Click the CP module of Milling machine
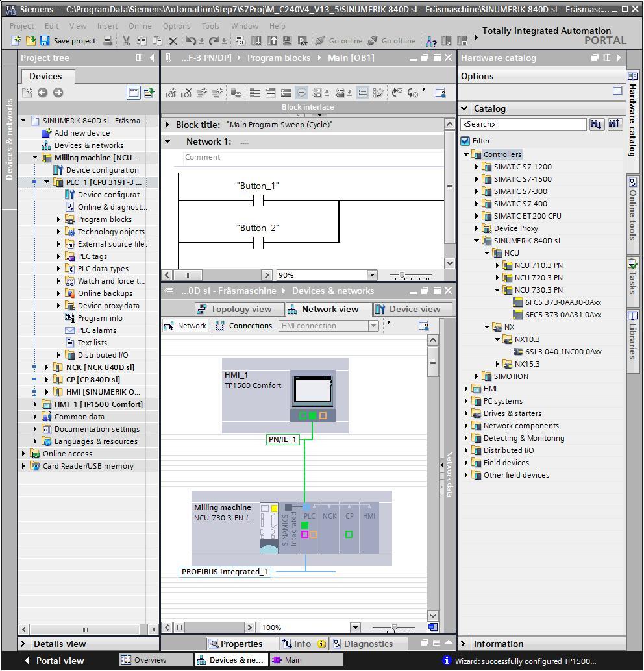 tap(349, 528)
